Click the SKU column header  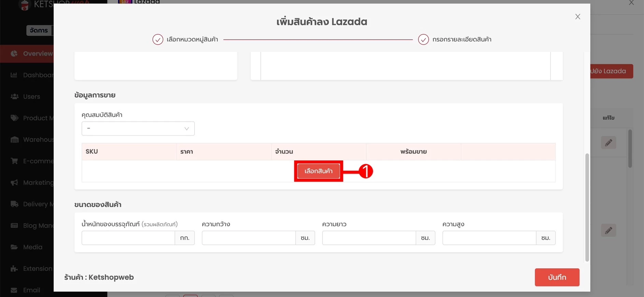[x=129, y=152]
